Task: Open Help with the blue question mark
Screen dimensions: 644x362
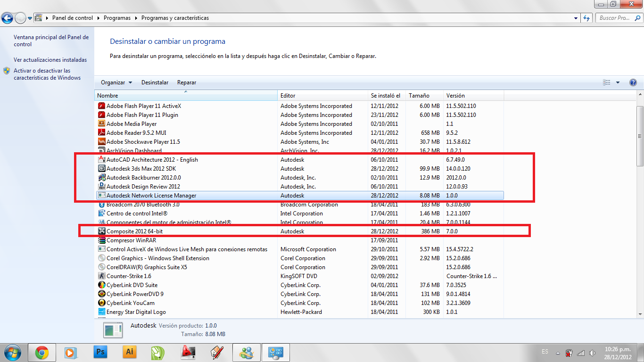Action: pos(633,82)
